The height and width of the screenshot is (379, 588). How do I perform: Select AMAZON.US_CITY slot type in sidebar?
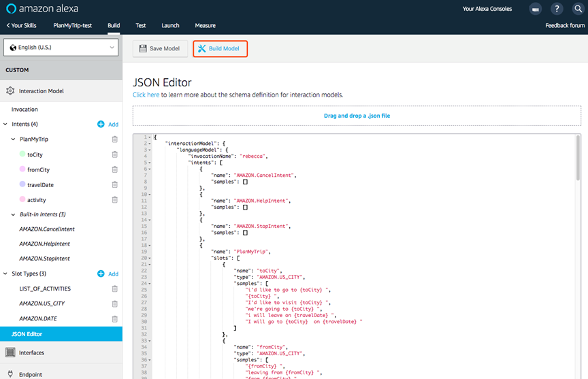coord(42,303)
